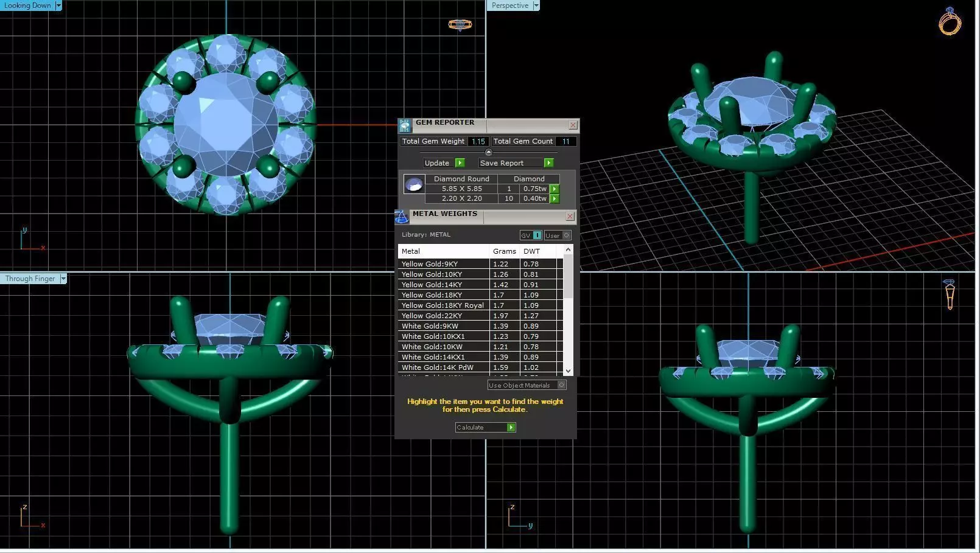980x553 pixels.
Task: Click the Total Gem Count value 11
Action: point(566,141)
